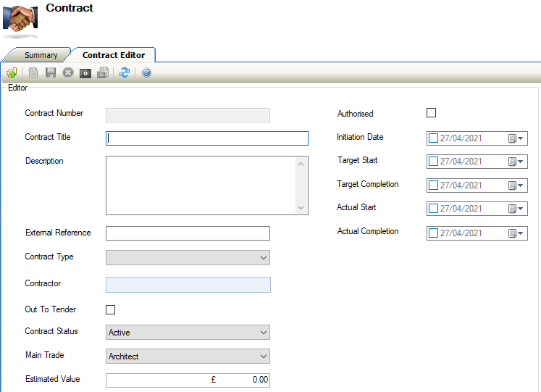Screen dimensions: 541x392
Task: Click the Estimated Value field
Action: pyautogui.click(x=188, y=380)
